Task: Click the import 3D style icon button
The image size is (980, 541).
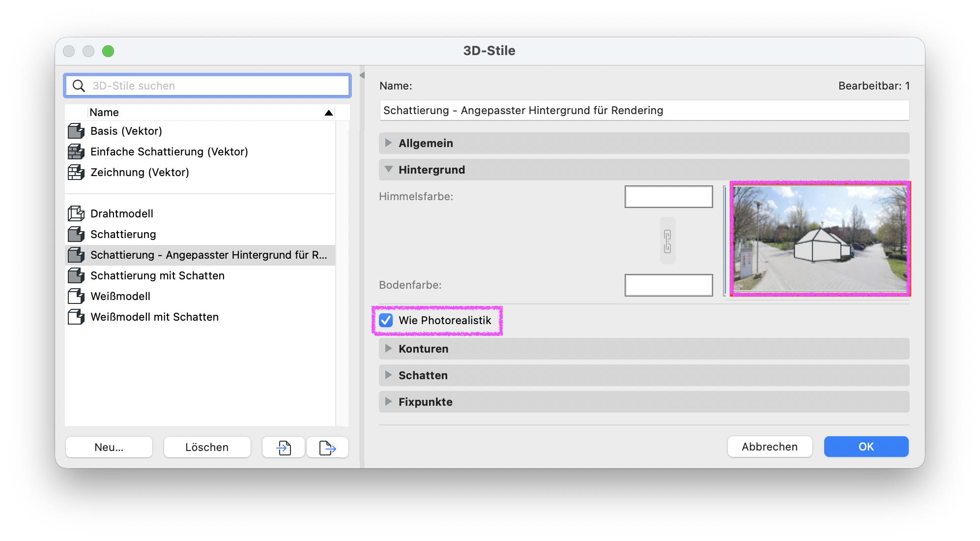Action: coord(284,448)
